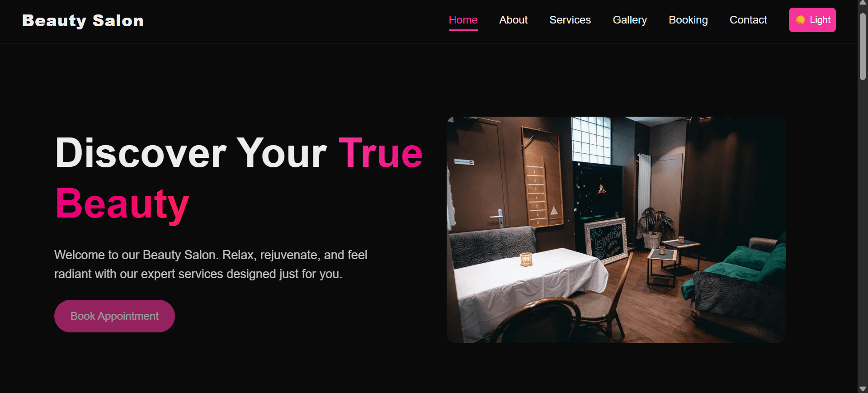Image resolution: width=868 pixels, height=393 pixels.
Task: Open the Services section
Action: [570, 20]
